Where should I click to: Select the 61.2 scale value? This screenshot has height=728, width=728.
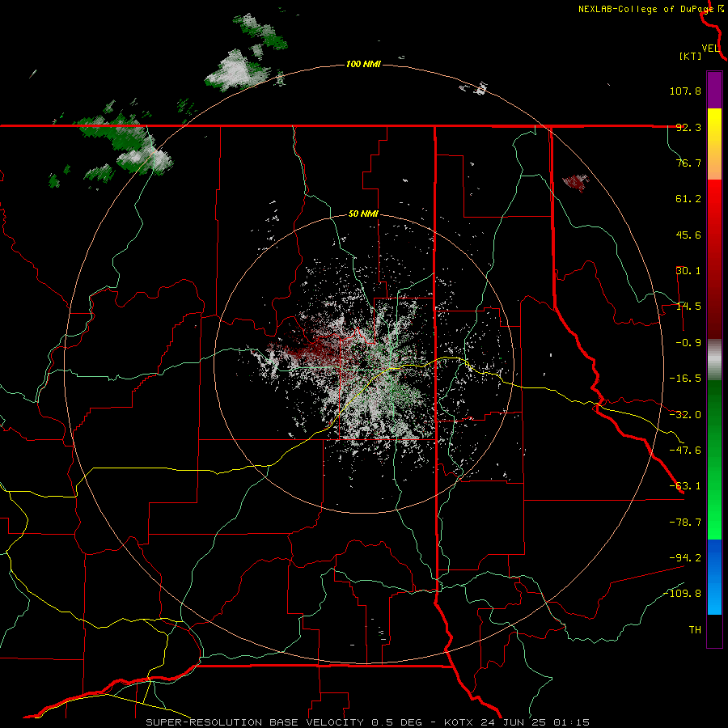(688, 199)
